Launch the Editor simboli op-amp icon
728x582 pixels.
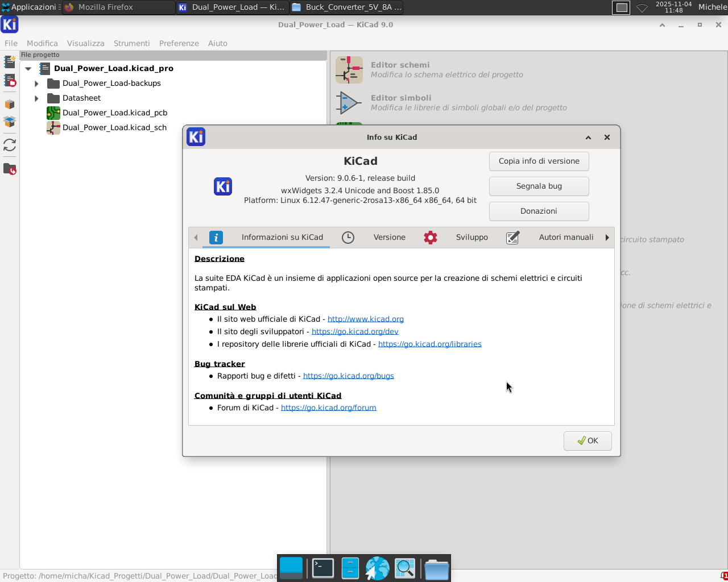pyautogui.click(x=349, y=103)
